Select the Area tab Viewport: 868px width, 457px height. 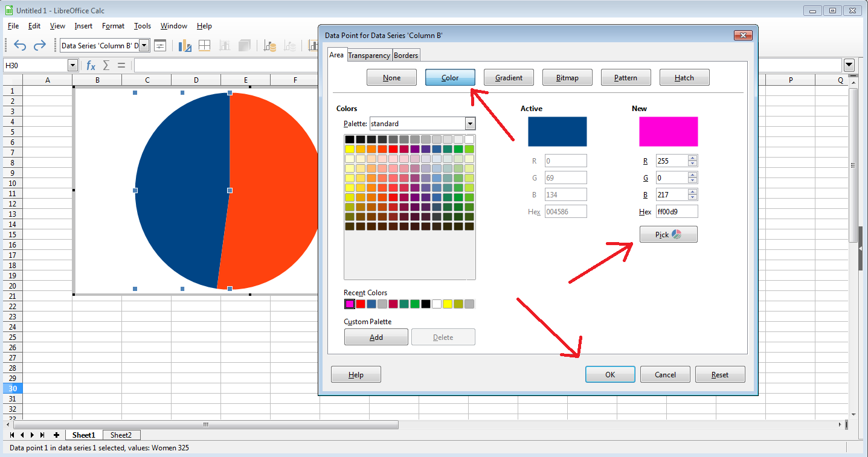(x=336, y=55)
